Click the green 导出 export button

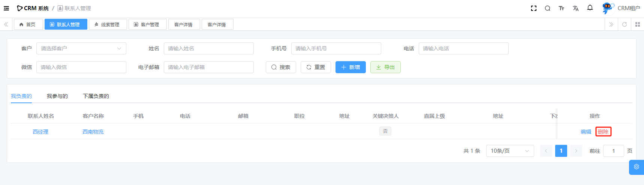(385, 67)
